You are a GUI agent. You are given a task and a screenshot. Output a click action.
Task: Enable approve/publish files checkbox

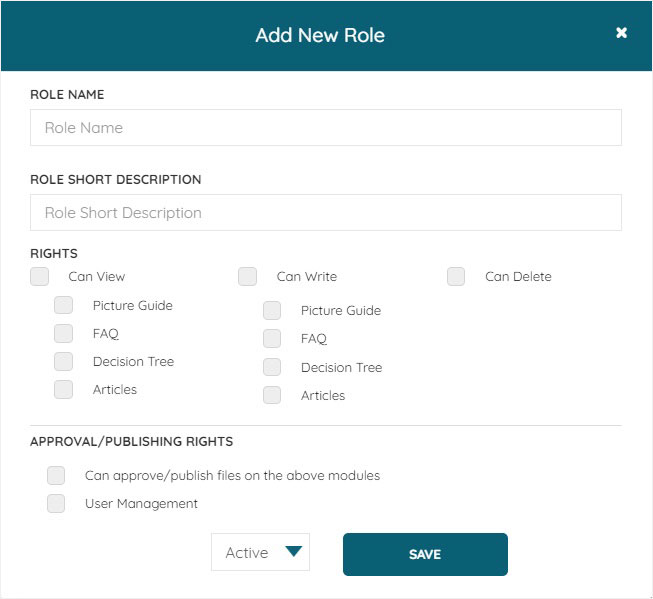coord(56,476)
